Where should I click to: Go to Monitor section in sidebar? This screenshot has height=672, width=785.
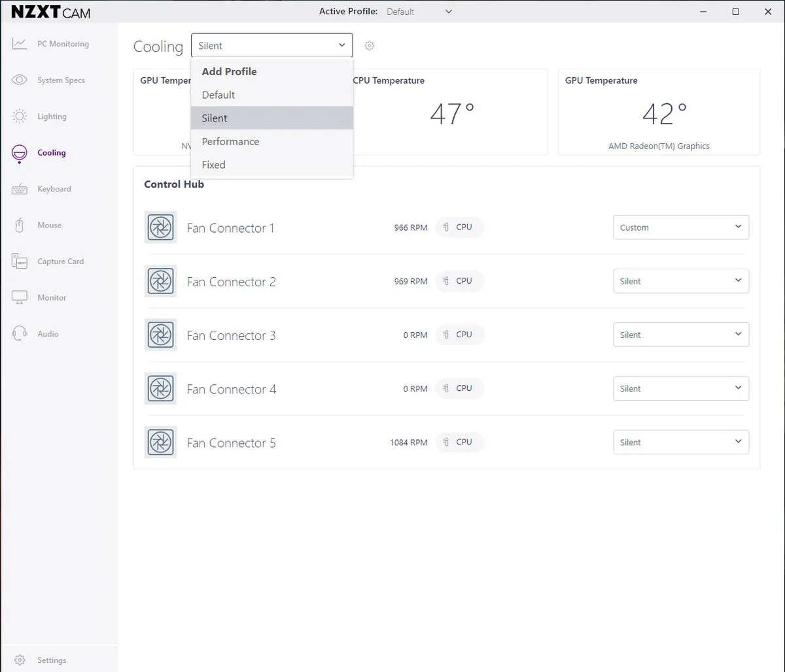(51, 297)
